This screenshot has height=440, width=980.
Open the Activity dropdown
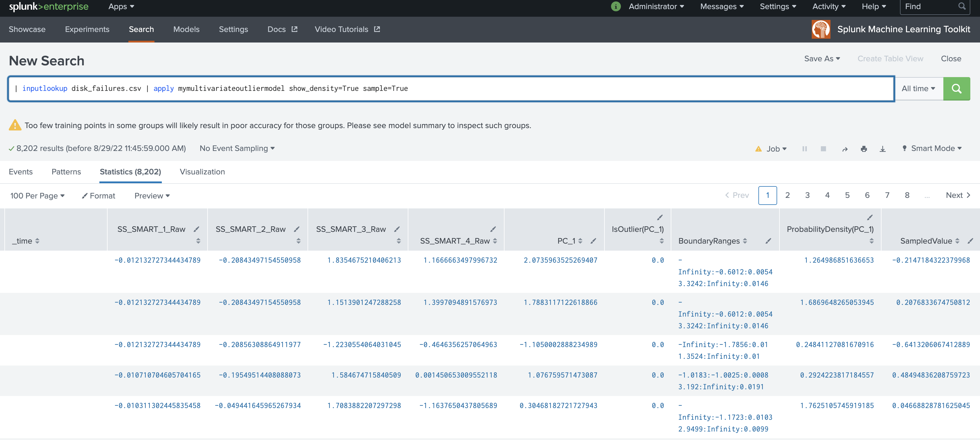point(828,6)
